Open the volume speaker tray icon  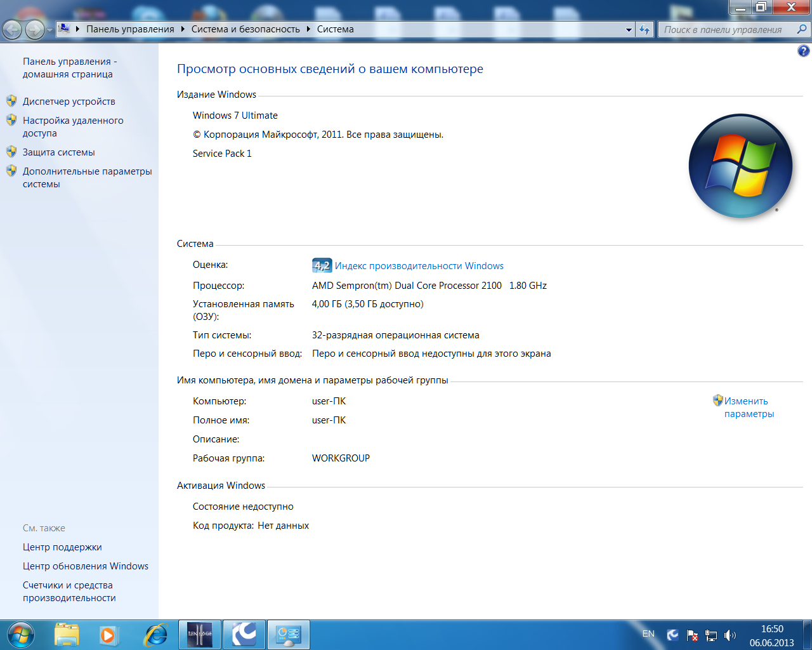[730, 635]
